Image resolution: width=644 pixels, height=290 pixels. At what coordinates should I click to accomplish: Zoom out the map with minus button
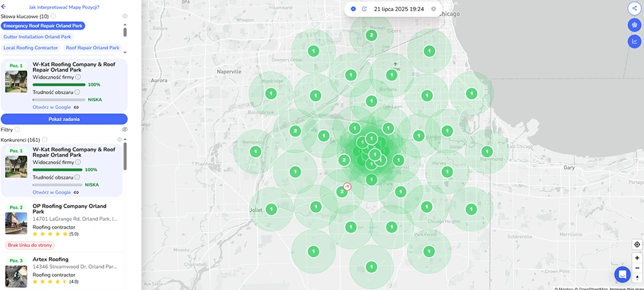pyautogui.click(x=637, y=267)
